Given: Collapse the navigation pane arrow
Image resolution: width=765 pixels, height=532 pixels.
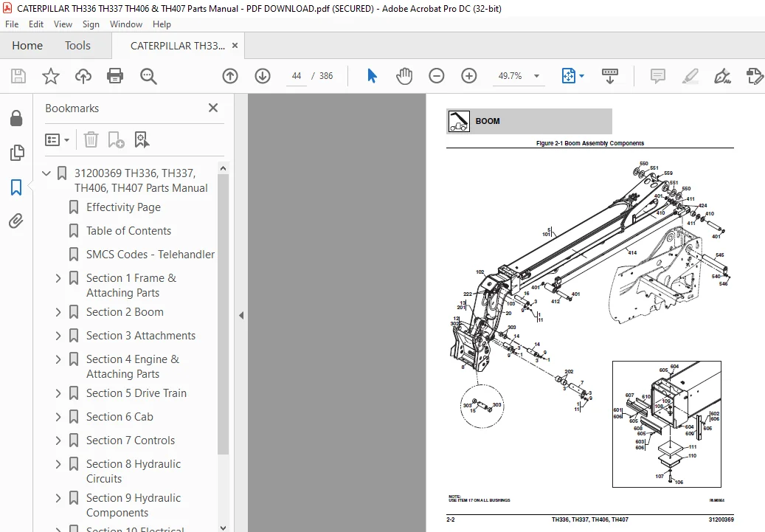Looking at the screenshot, I should coord(241,315).
